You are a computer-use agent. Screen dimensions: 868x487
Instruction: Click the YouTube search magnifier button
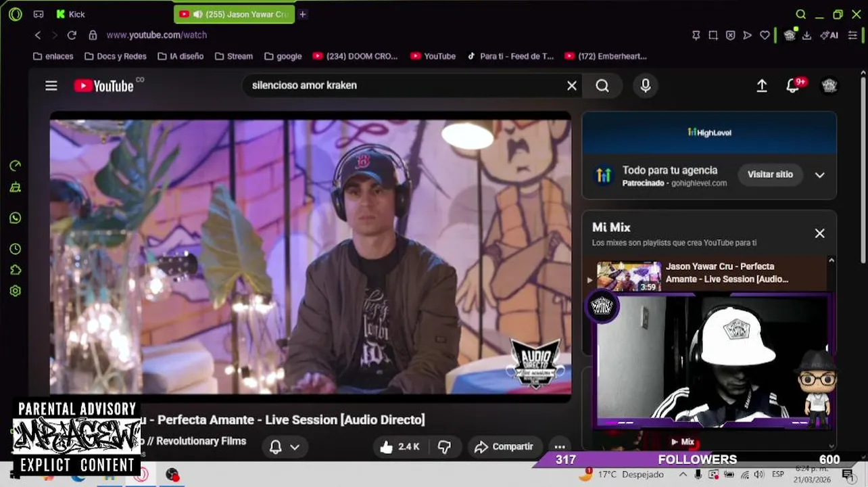point(602,86)
